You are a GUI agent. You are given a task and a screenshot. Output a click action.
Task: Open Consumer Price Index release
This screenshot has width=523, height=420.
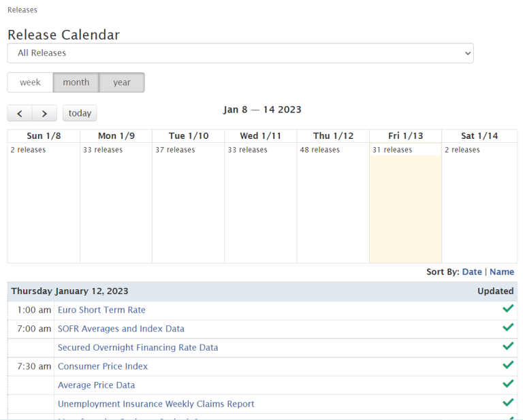[x=103, y=366]
